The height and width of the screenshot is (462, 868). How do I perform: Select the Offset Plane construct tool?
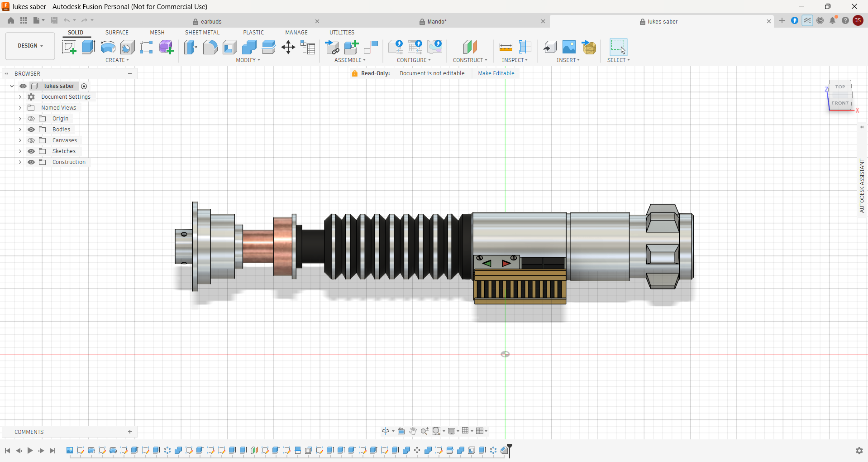pos(470,47)
